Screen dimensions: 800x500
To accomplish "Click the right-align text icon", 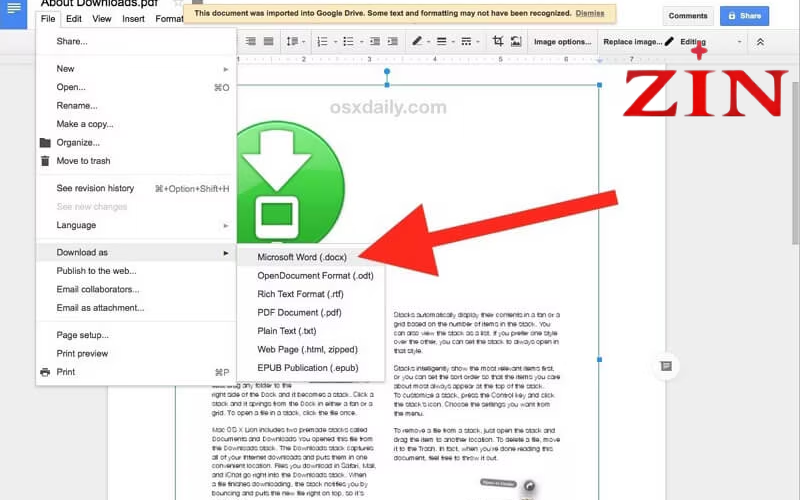I will 251,41.
